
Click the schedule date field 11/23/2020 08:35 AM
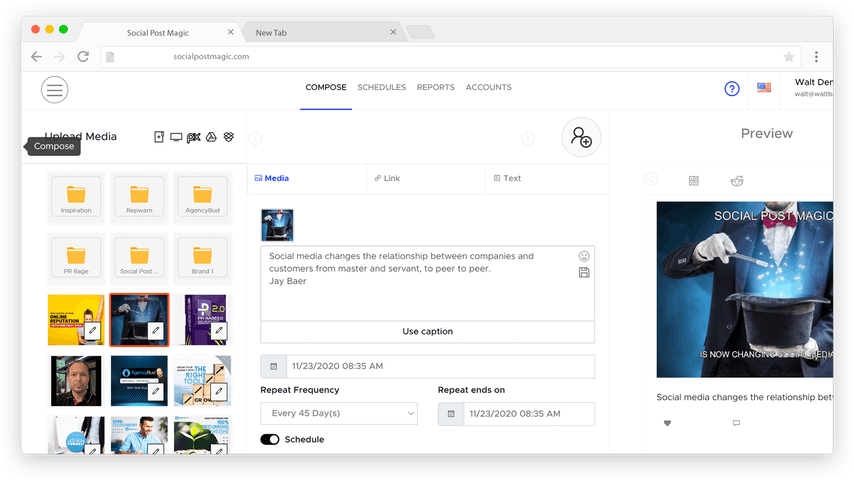(x=440, y=367)
